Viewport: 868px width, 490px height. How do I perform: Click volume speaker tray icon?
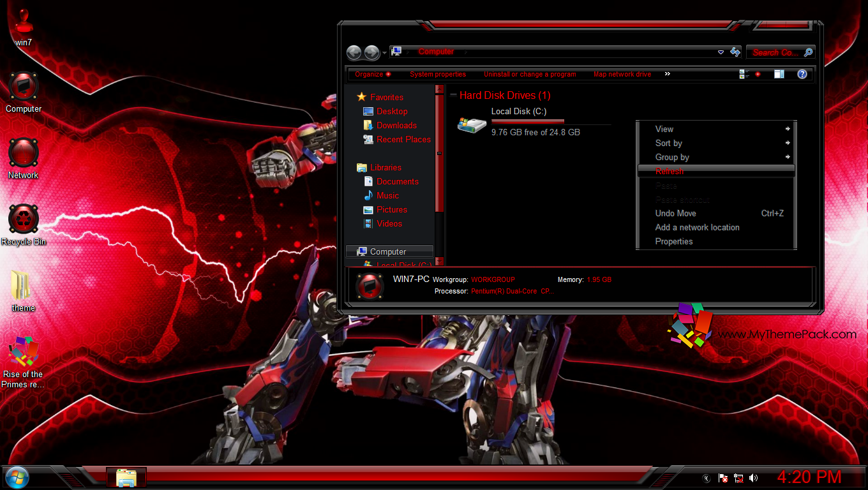(754, 477)
